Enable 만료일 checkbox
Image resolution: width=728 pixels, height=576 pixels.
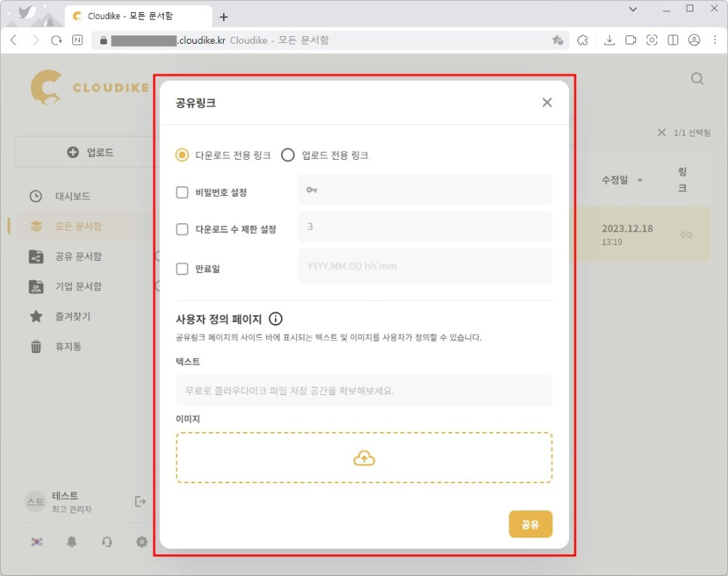[x=182, y=268]
